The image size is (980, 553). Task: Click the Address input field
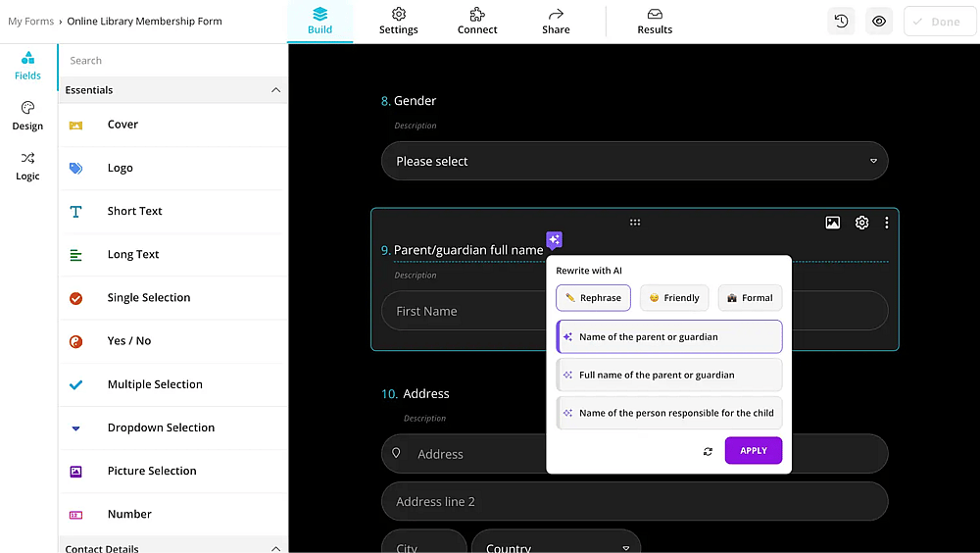click(464, 454)
